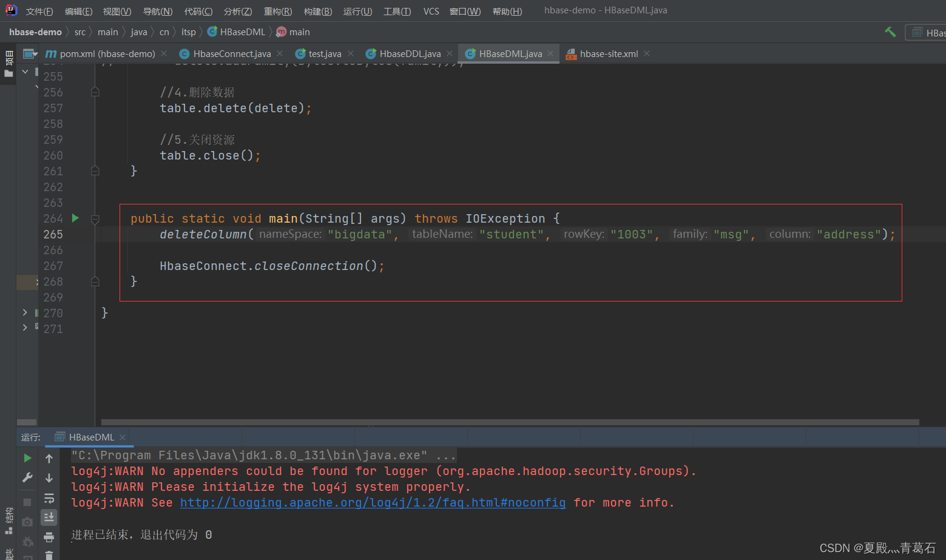Collapse the fold marker at line 268
Image resolution: width=946 pixels, height=560 pixels.
click(95, 281)
